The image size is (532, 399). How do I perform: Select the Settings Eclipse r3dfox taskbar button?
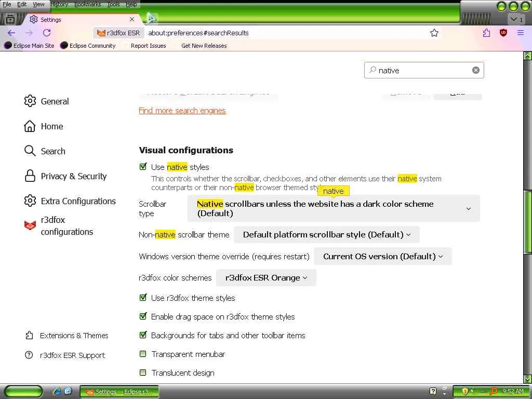click(119, 392)
